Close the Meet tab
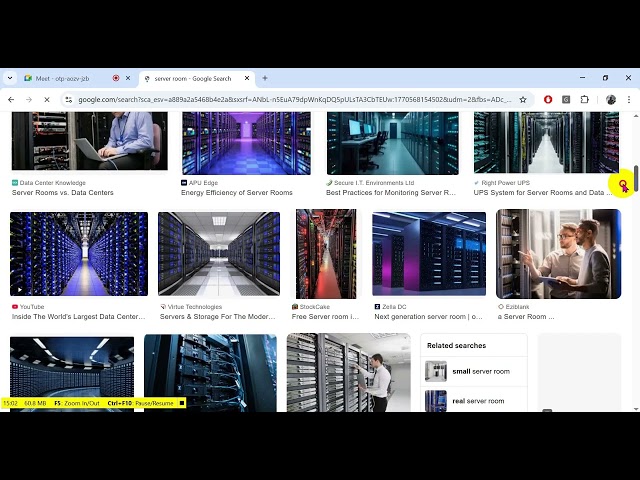 point(128,78)
